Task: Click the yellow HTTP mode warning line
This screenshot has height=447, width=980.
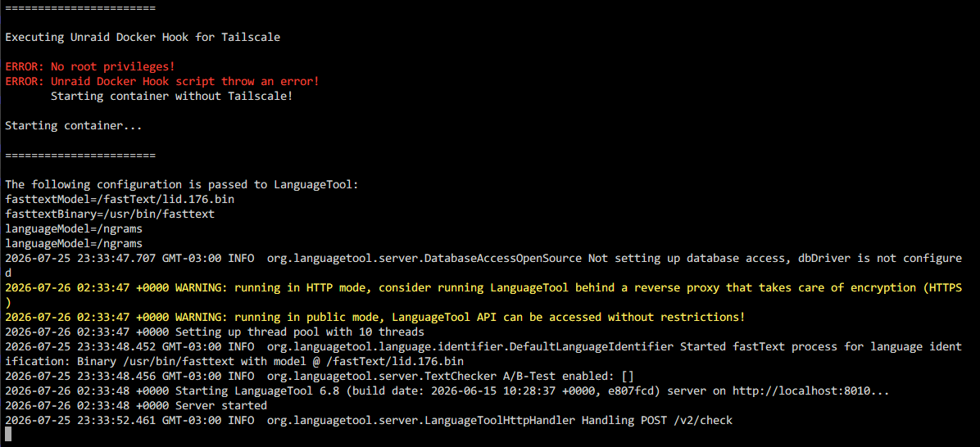Action: coord(483,296)
